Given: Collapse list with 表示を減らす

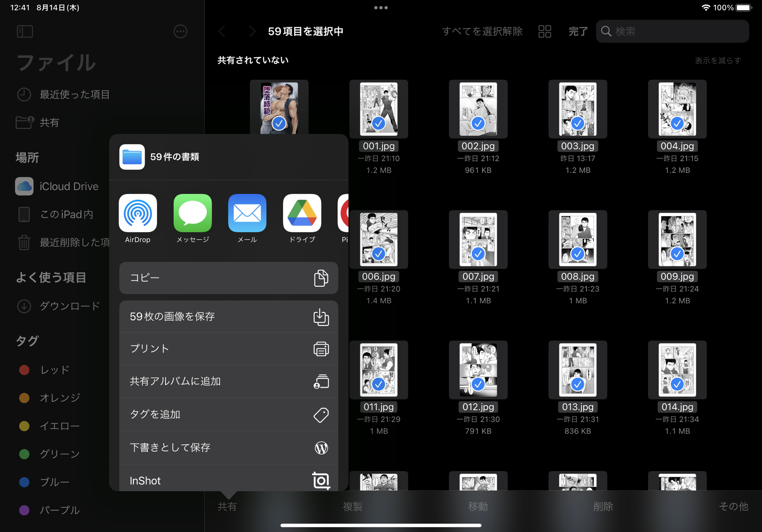Looking at the screenshot, I should (x=717, y=61).
